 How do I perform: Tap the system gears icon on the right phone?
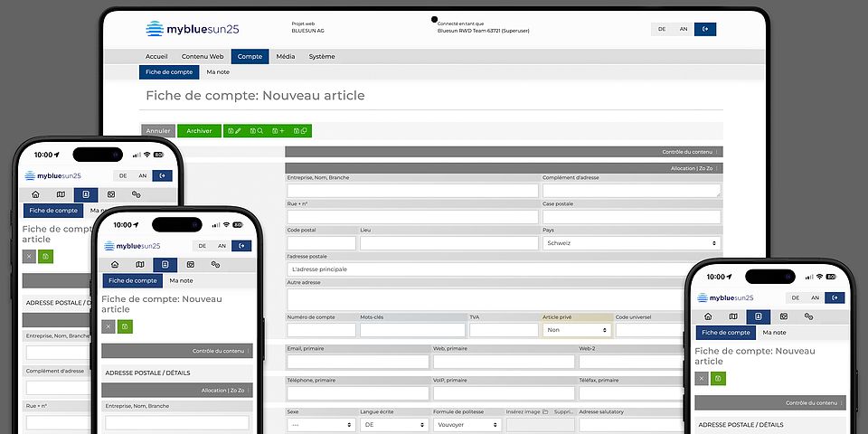click(808, 316)
